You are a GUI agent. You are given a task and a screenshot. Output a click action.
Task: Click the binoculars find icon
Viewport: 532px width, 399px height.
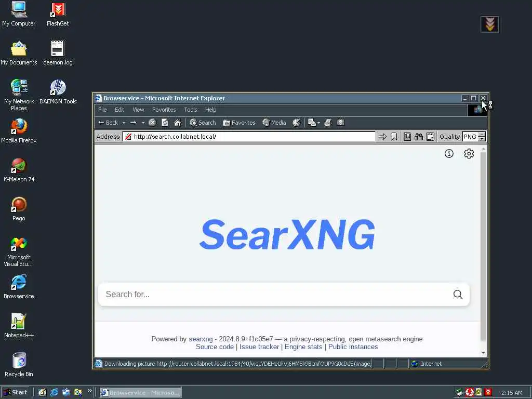[419, 137]
